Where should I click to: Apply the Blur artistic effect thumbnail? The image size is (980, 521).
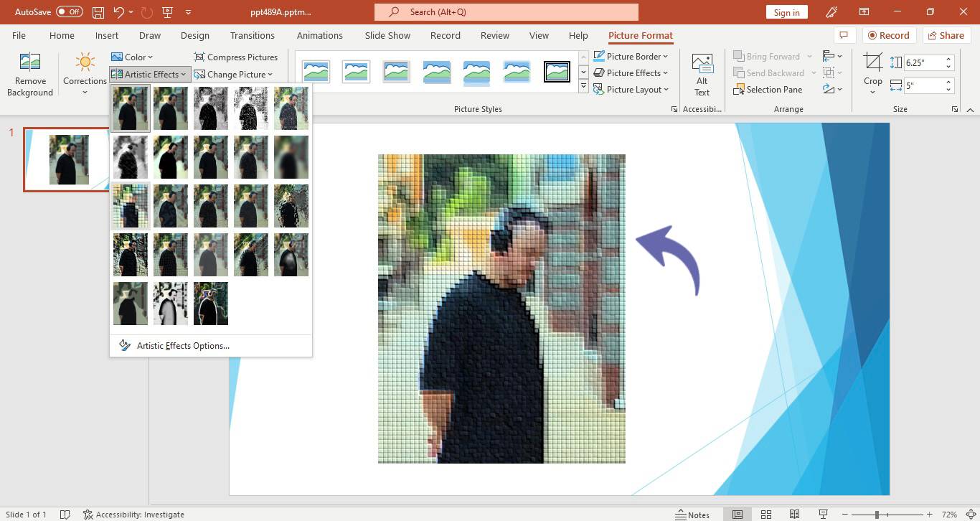291,157
